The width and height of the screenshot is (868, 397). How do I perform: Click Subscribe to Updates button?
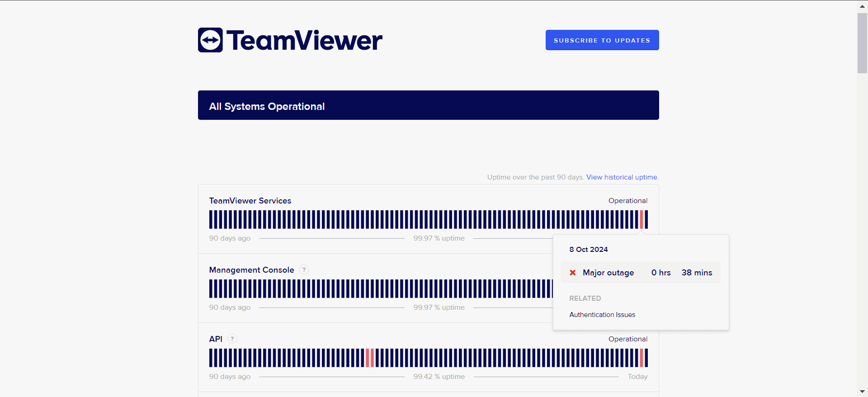point(602,40)
